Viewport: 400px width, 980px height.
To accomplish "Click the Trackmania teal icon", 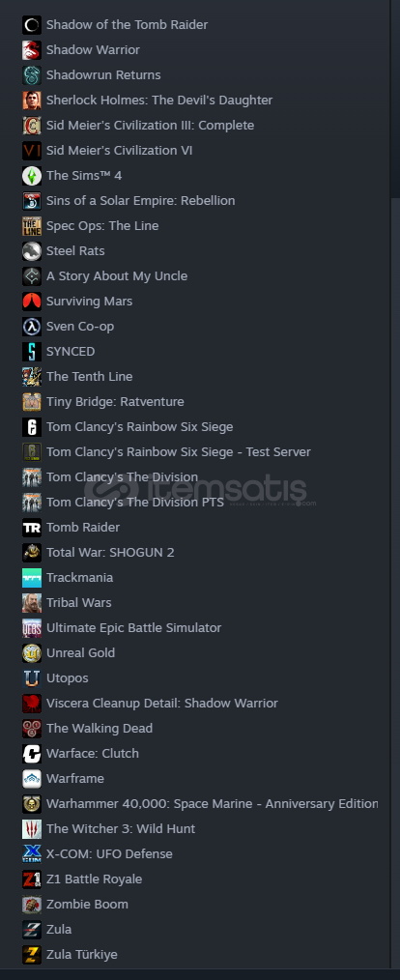I will click(x=32, y=578).
